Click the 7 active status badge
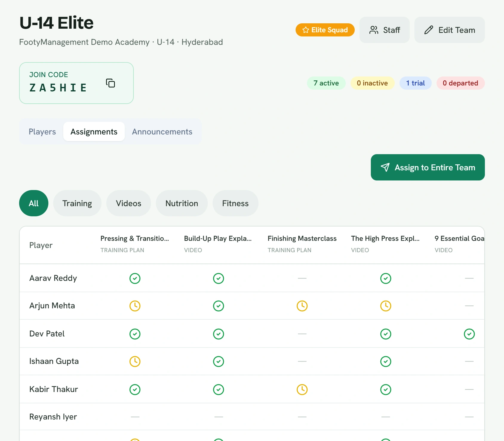 [x=326, y=83]
